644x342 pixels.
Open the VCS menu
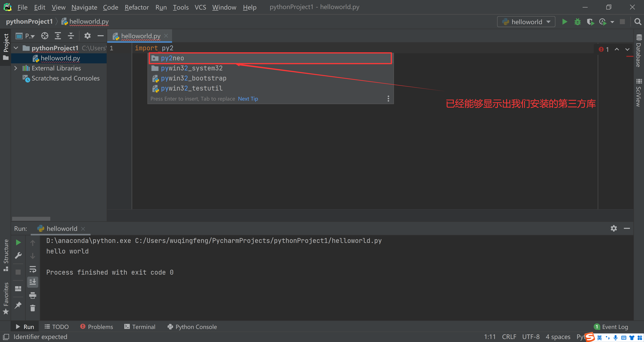(200, 7)
